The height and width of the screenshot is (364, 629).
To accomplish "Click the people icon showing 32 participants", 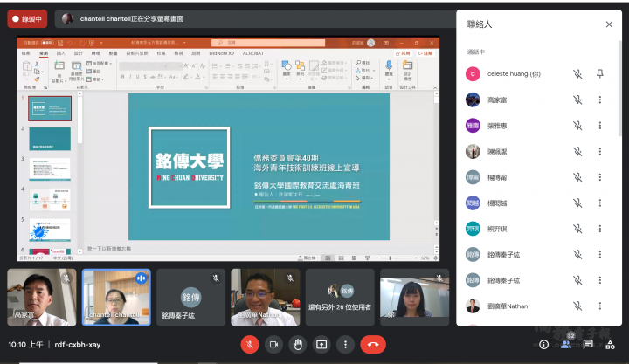I will pos(566,344).
